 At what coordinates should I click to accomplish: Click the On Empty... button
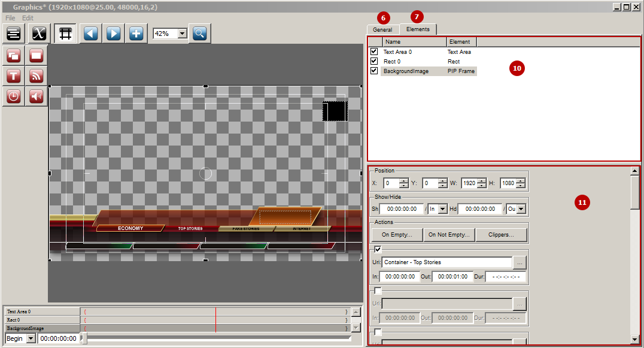(x=397, y=235)
